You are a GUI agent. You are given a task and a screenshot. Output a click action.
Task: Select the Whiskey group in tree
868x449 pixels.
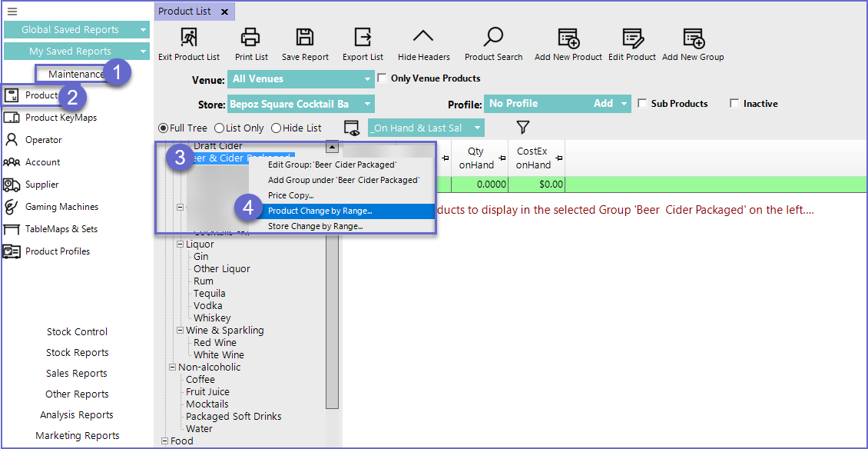tap(212, 318)
